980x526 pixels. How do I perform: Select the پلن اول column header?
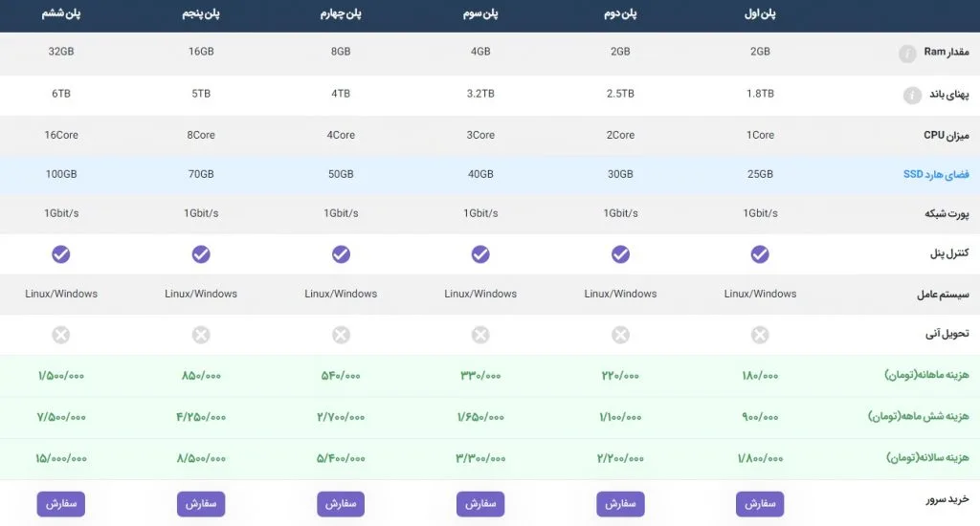[x=760, y=13]
